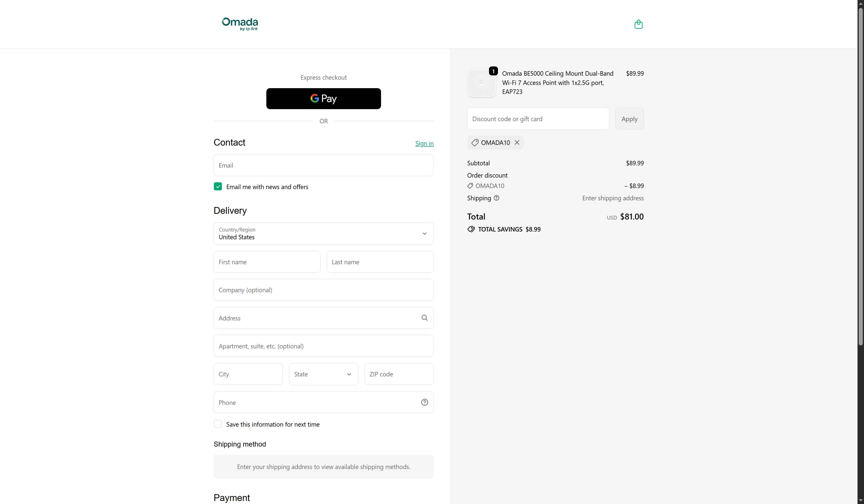Viewport: 864px width, 504px height.
Task: Click the shipping cost help icon
Action: click(496, 198)
